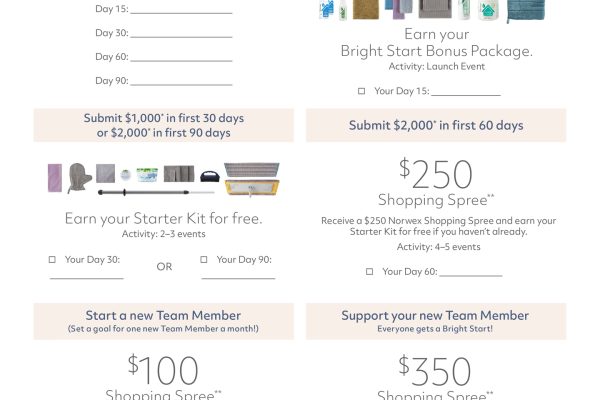The width and height of the screenshot is (600, 400).
Task: Click the '$250 Shopping Spree' text
Action: click(x=436, y=183)
